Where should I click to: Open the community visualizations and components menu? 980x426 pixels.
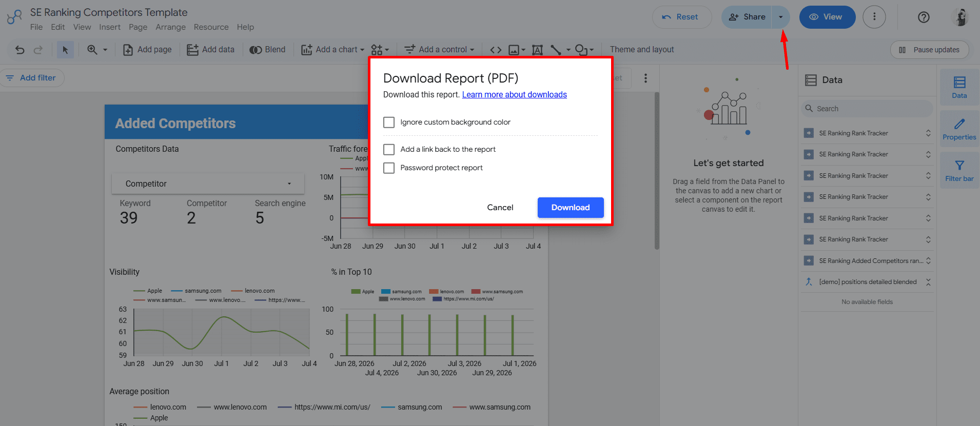point(380,50)
